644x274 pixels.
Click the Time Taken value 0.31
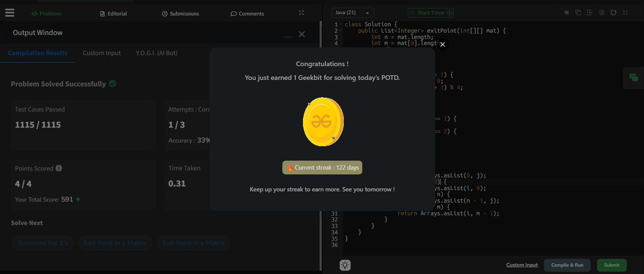tap(177, 183)
